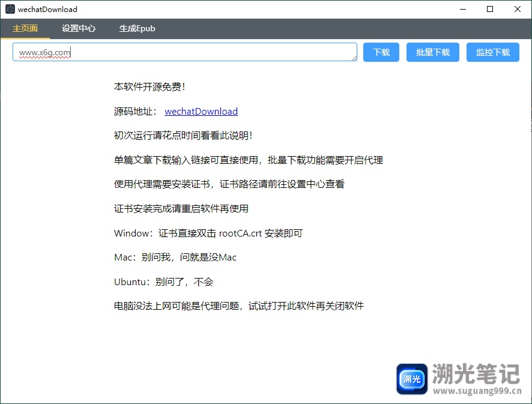
Task: Close the wechatDownload window
Action: [x=518, y=9]
